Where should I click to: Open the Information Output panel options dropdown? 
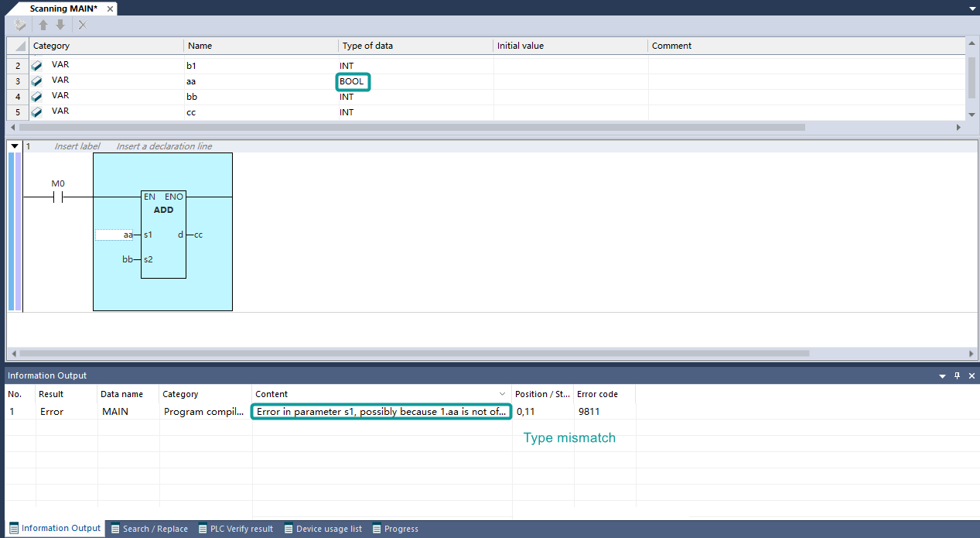coord(942,376)
